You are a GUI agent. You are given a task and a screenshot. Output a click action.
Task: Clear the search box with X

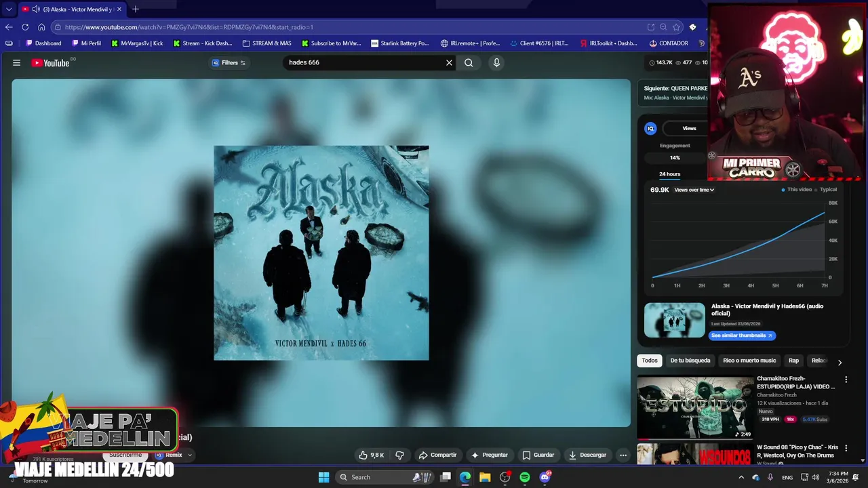tap(449, 62)
